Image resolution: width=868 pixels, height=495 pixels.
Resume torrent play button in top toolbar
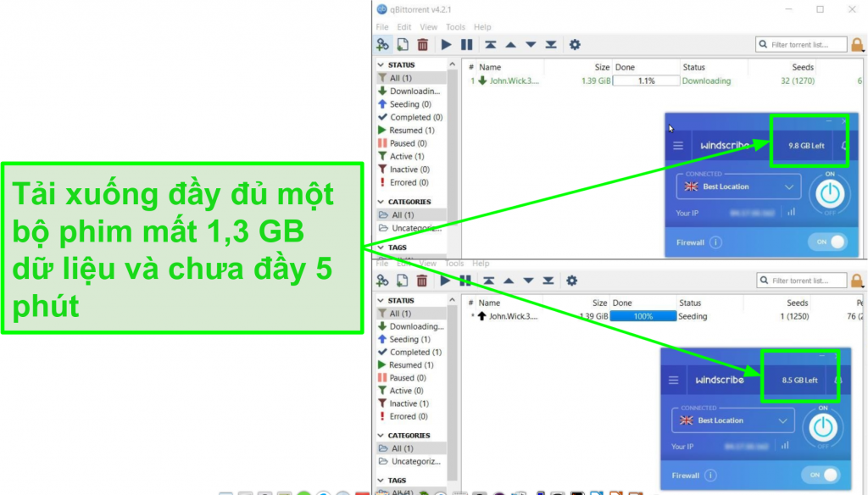446,45
